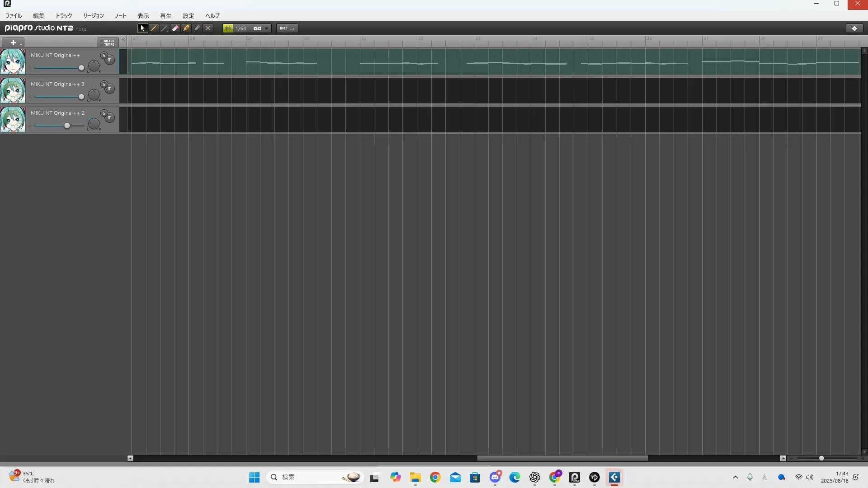Solo the MIKU NT Original++ track

(104, 55)
